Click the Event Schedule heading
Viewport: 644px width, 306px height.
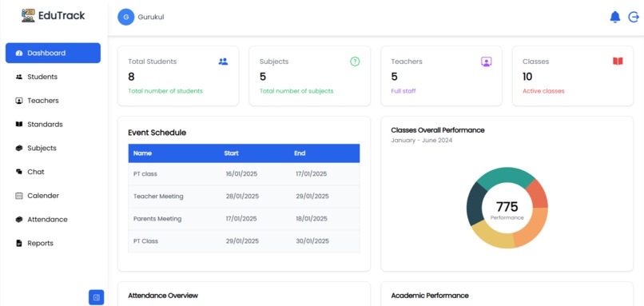[x=157, y=133]
